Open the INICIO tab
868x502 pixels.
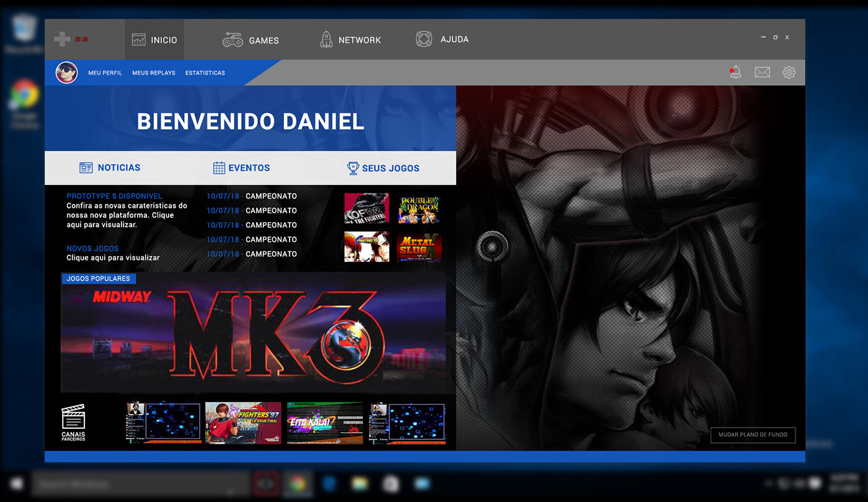pos(154,40)
